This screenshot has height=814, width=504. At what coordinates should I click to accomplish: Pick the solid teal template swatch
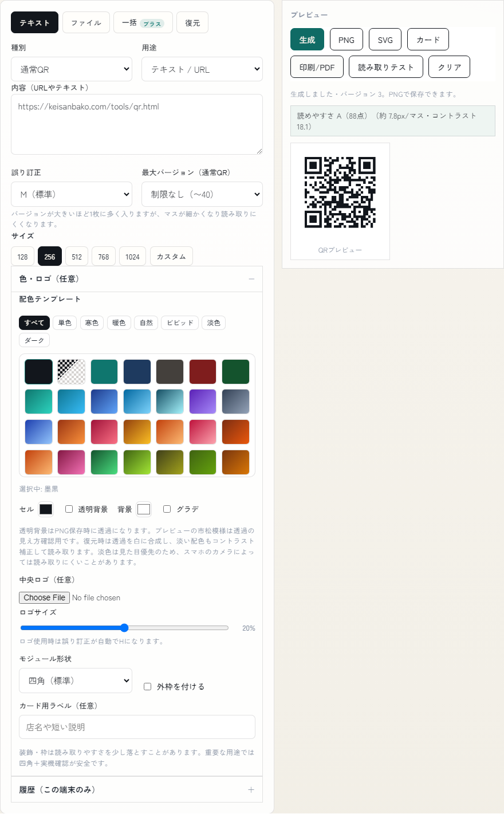point(104,372)
